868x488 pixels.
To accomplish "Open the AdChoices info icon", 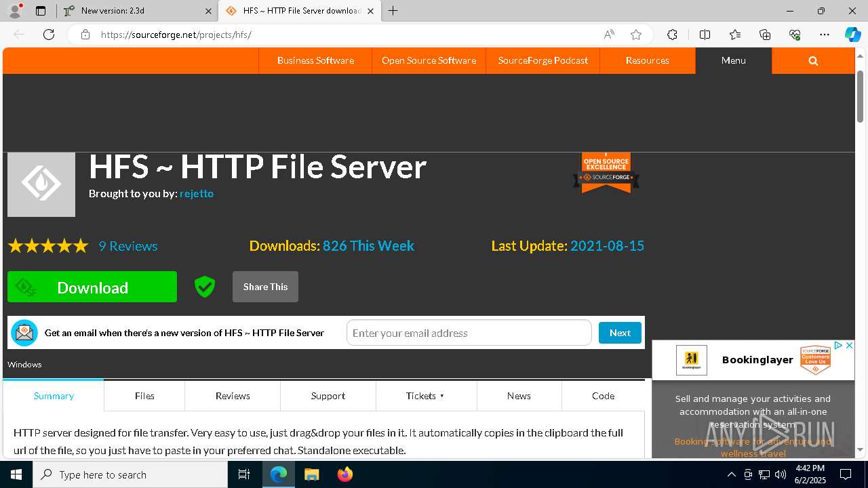I will [x=838, y=346].
